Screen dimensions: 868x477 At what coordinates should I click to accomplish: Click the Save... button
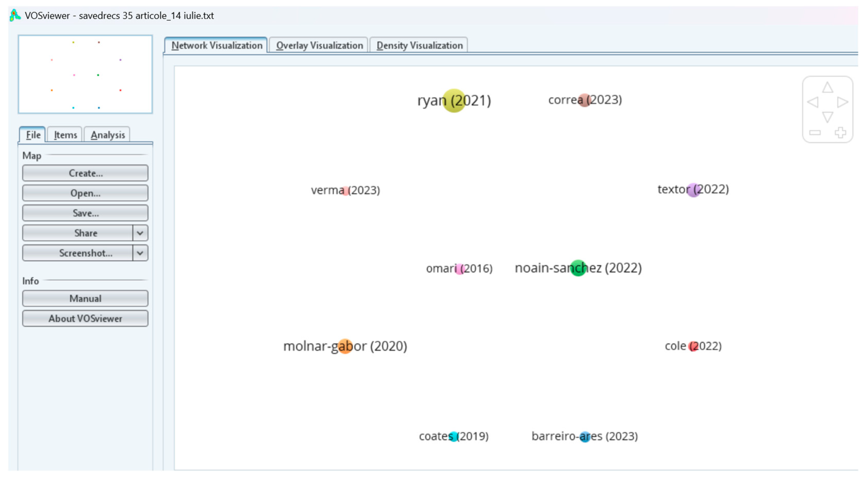pyautogui.click(x=85, y=213)
